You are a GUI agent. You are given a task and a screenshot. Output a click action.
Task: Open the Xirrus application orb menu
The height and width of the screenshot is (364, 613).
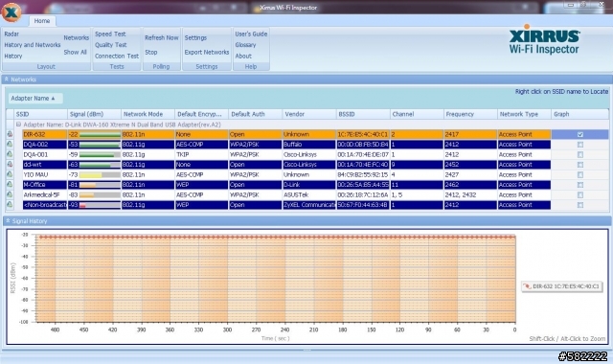click(x=11, y=12)
